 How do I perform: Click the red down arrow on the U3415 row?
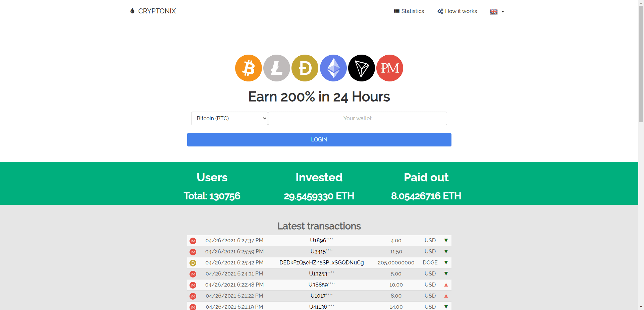tap(446, 251)
